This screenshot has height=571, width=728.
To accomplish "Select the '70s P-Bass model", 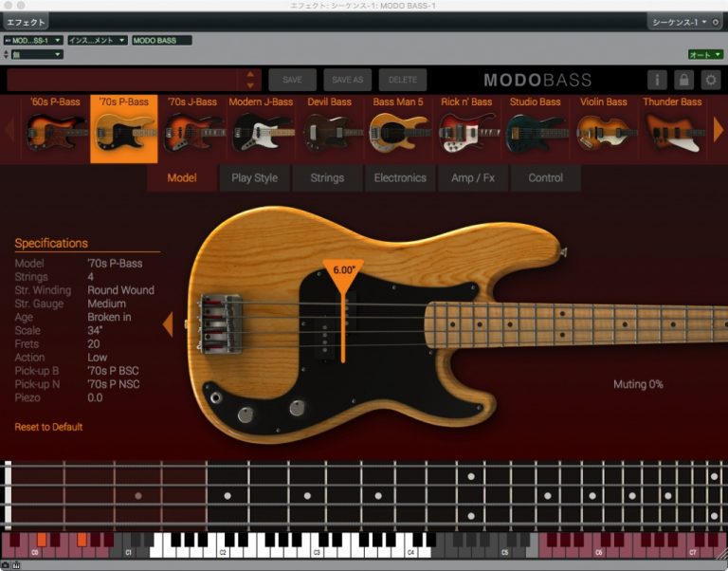I will tap(124, 129).
